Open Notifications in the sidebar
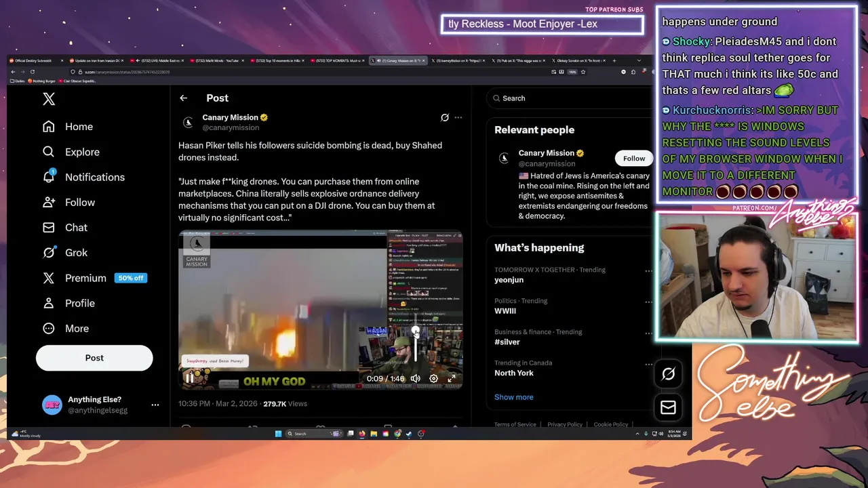The height and width of the screenshot is (488, 868). pos(84,177)
